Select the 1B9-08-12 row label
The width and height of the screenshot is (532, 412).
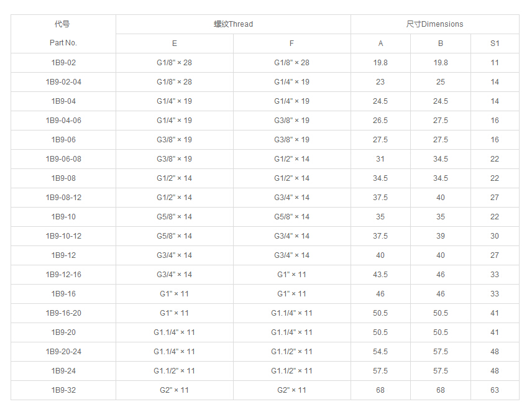point(63,198)
